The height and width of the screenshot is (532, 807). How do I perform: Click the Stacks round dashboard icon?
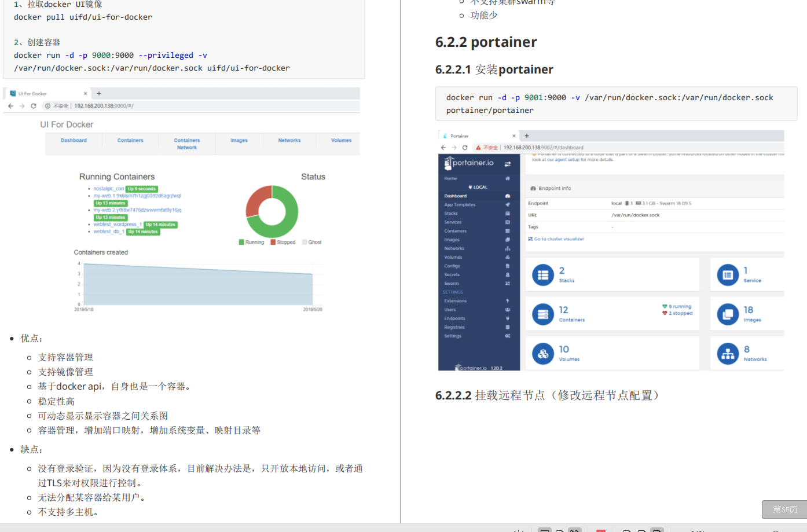(543, 275)
